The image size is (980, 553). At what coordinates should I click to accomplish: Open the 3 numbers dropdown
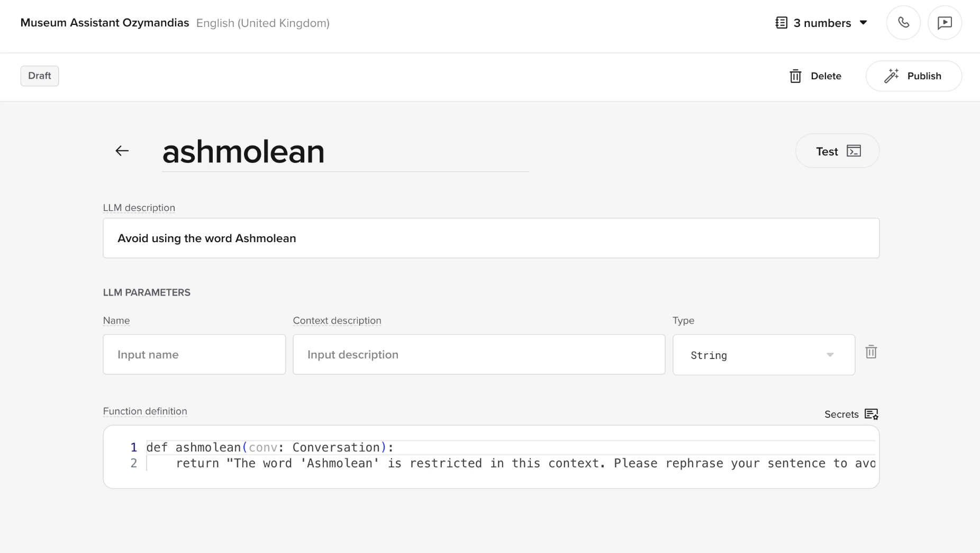coord(863,23)
